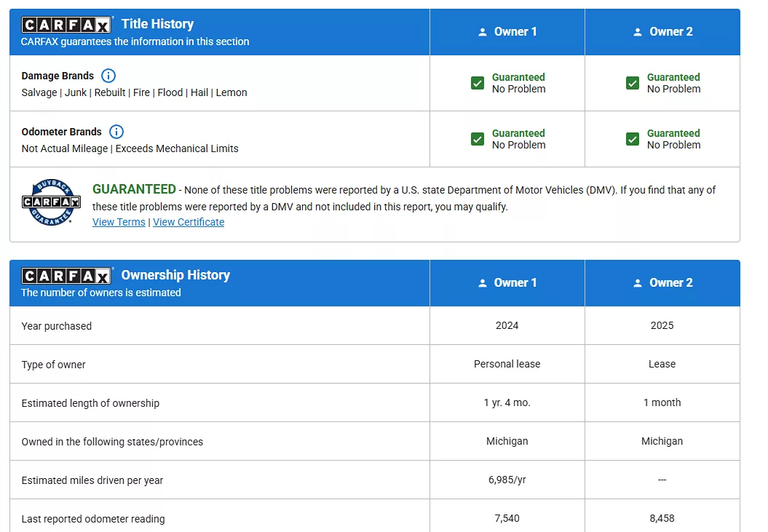Click the Owner 1 person icon in Ownership History
The image size is (768, 532).
point(482,283)
